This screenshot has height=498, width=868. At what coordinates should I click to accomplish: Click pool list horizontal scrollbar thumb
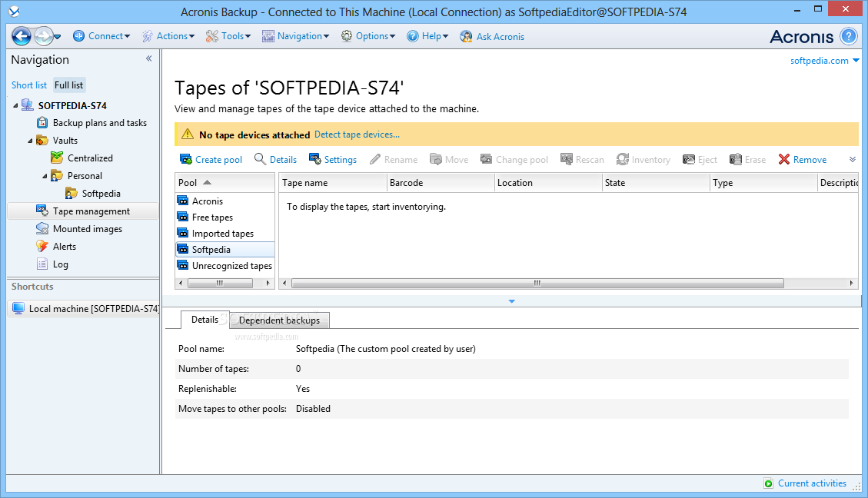(221, 284)
